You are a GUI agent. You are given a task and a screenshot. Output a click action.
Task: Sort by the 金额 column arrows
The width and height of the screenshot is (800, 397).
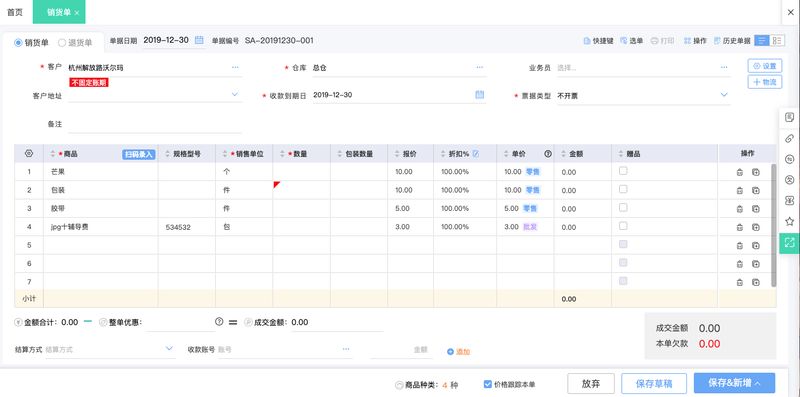[x=563, y=154]
